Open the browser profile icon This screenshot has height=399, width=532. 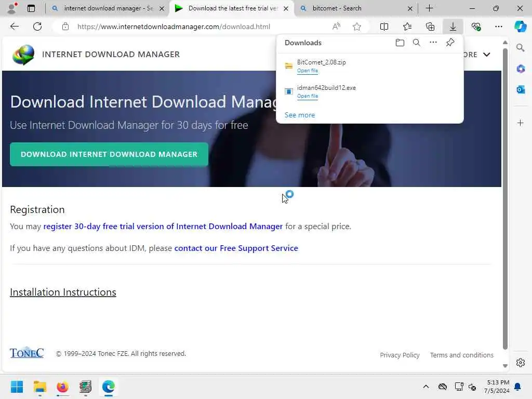point(12,8)
